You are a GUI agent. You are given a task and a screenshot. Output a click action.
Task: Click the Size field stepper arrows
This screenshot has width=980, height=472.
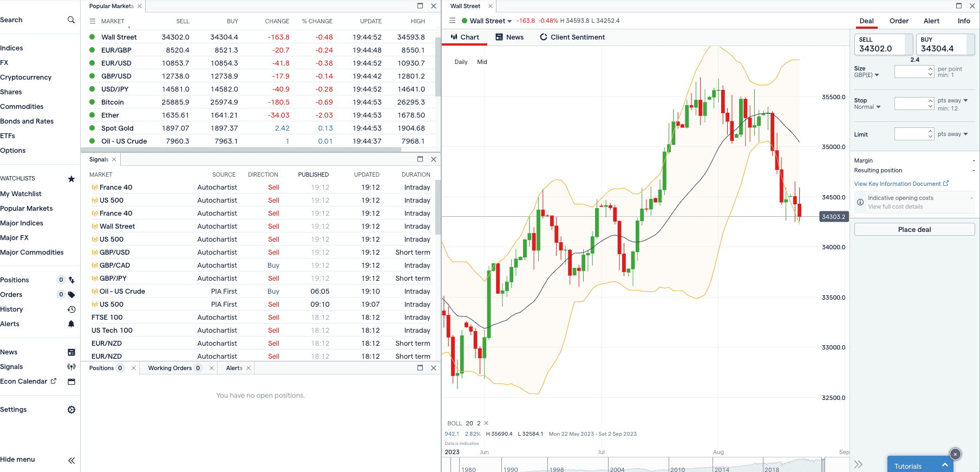coord(931,72)
